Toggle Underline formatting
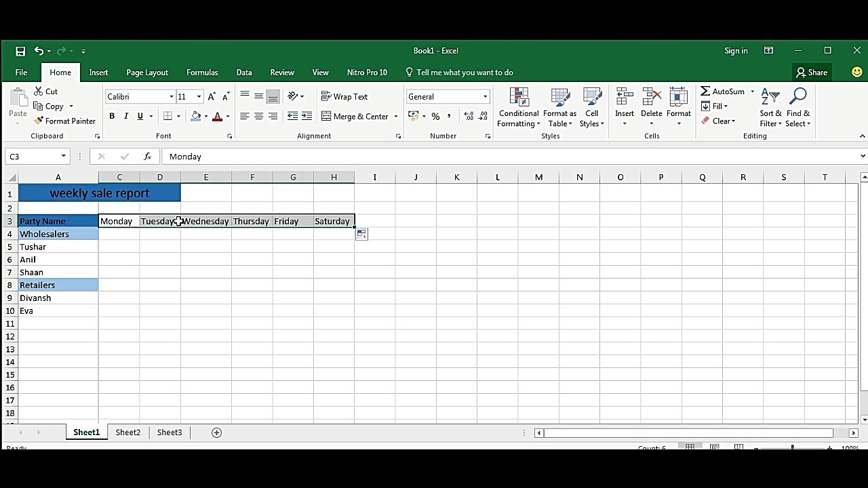Screen dimensions: 868x488 point(140,117)
